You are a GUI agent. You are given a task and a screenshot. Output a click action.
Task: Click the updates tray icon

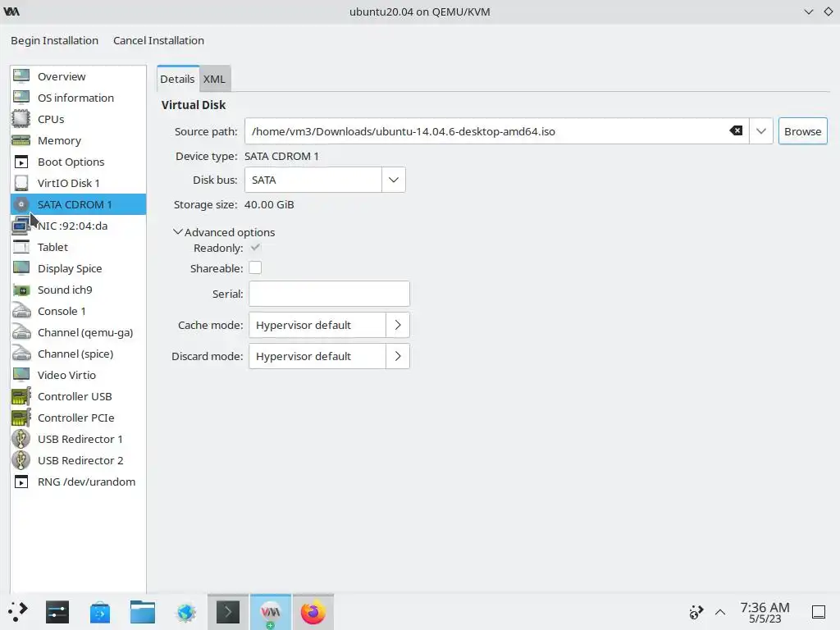696,612
